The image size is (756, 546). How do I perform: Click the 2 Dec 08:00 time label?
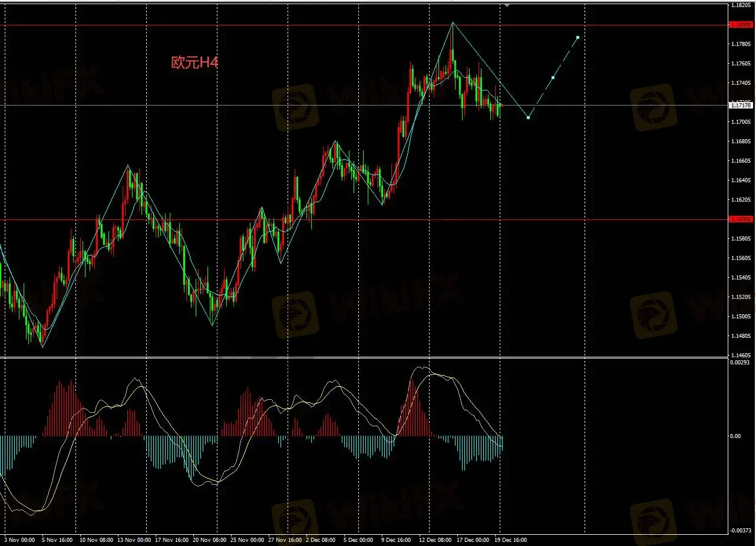321,540
